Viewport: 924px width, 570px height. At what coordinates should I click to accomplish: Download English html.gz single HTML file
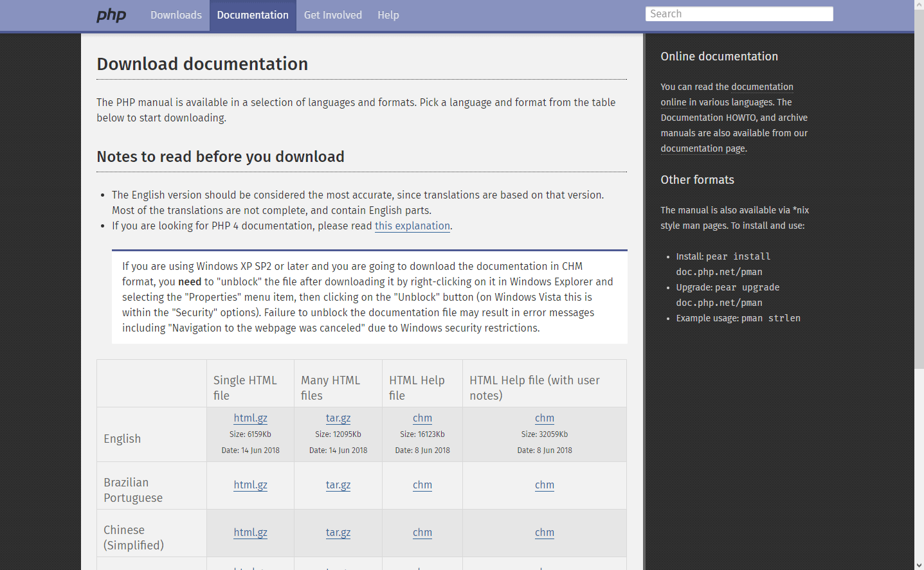[251, 418]
